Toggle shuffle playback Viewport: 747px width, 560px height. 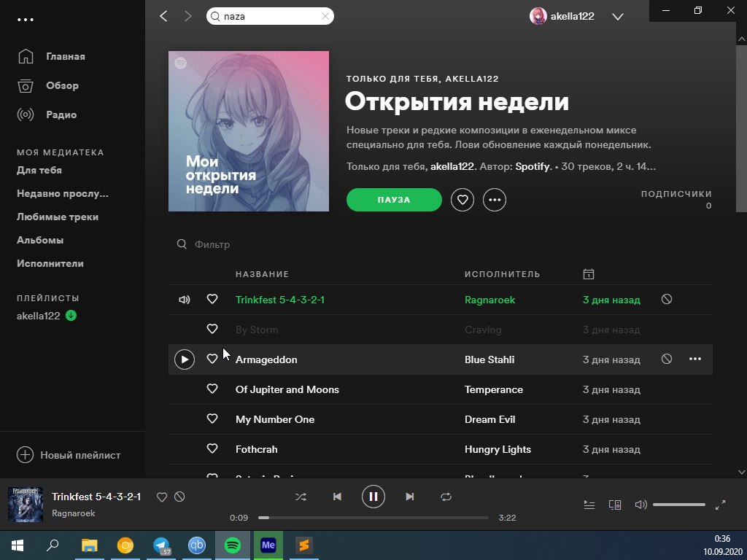[x=301, y=497]
